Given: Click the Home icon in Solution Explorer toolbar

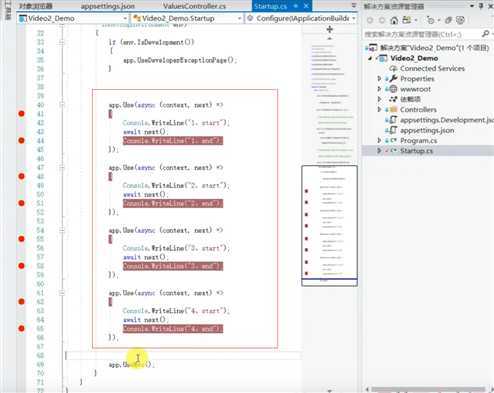Looking at the screenshot, I should pyautogui.click(x=394, y=21).
